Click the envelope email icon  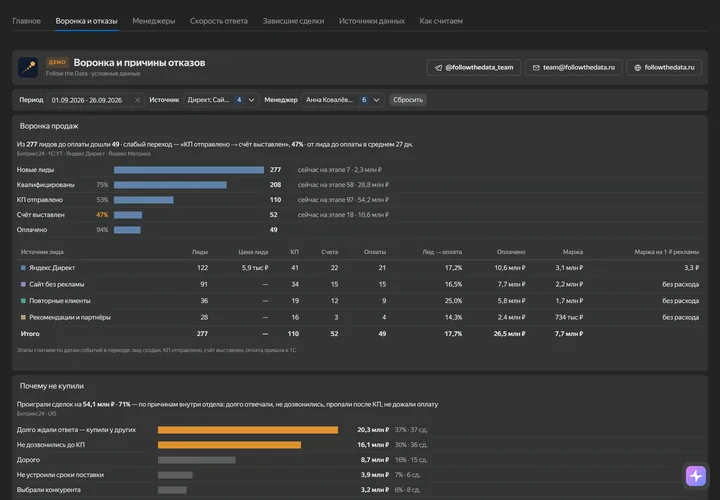click(536, 67)
